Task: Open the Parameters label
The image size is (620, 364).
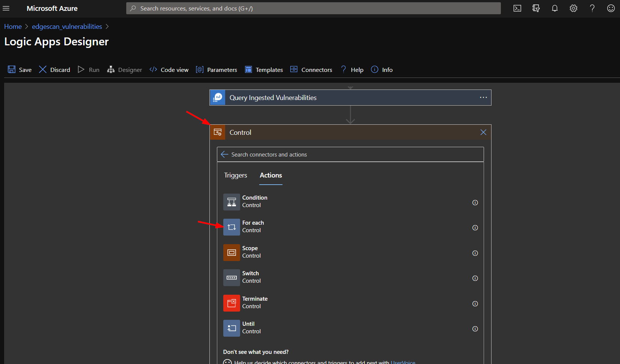Action: tap(222, 70)
